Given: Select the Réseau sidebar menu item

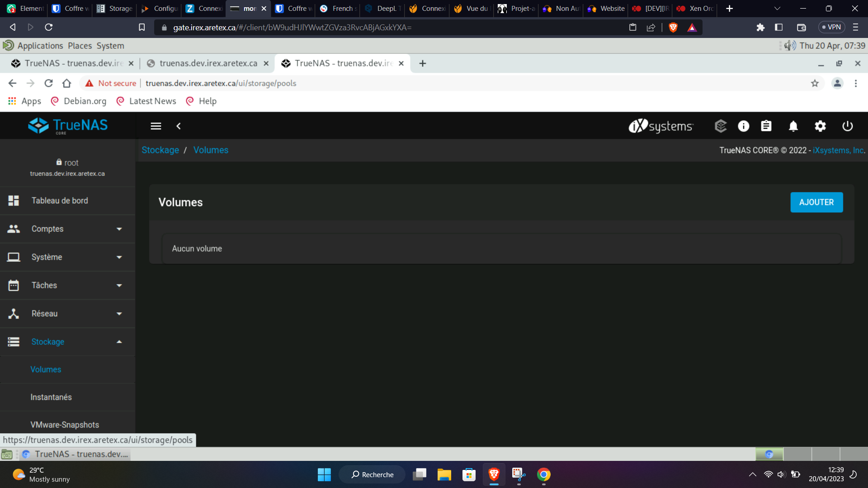Looking at the screenshot, I should [67, 314].
